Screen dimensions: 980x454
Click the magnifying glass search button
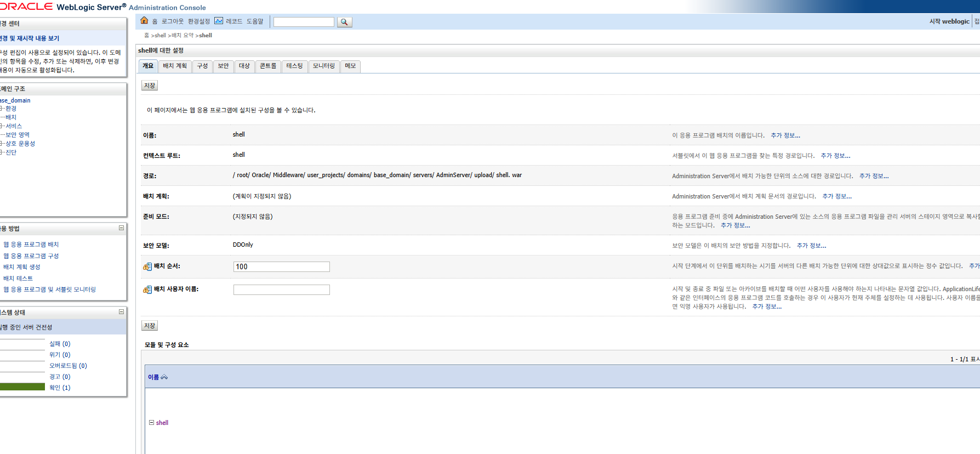[344, 22]
